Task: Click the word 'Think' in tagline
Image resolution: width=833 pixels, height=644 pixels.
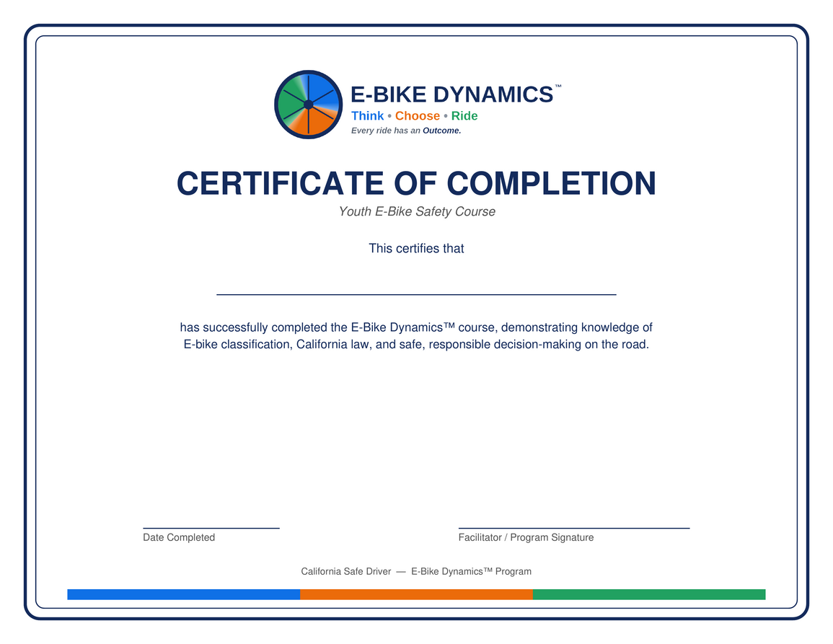Action: tap(367, 116)
